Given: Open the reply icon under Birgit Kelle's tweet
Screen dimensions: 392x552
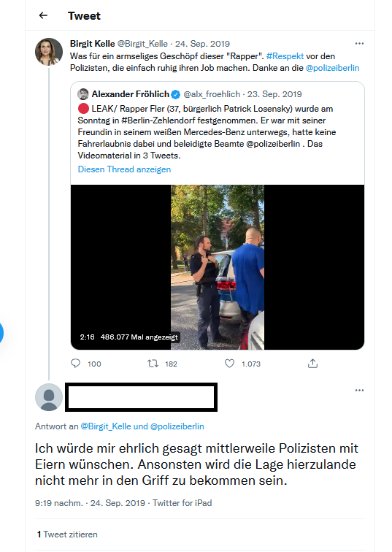Looking at the screenshot, I should click(x=75, y=364).
